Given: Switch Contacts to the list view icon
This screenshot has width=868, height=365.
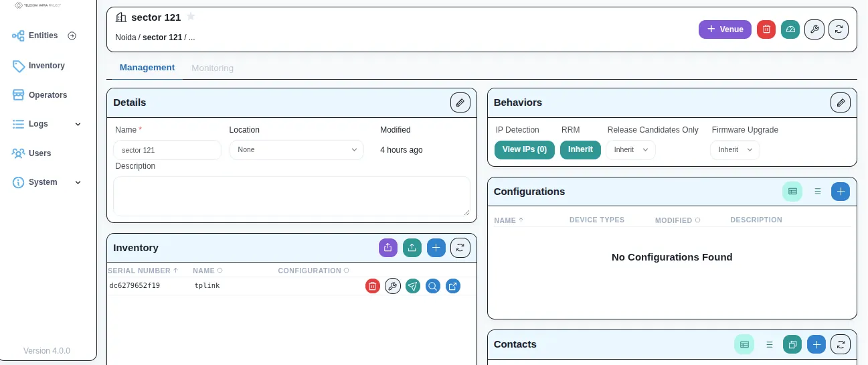Looking at the screenshot, I should click(x=770, y=344).
